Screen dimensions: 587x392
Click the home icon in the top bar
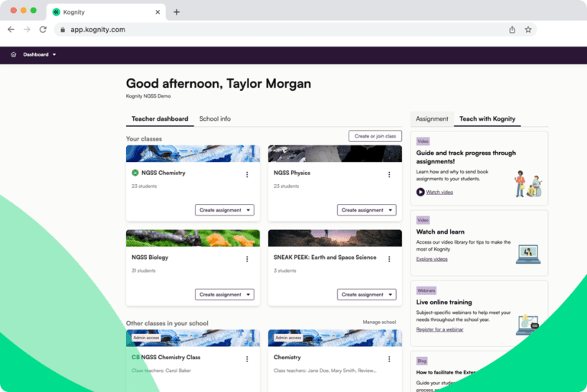14,54
